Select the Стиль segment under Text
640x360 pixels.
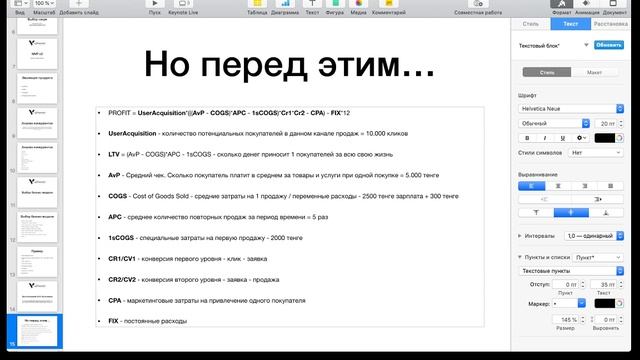(547, 72)
